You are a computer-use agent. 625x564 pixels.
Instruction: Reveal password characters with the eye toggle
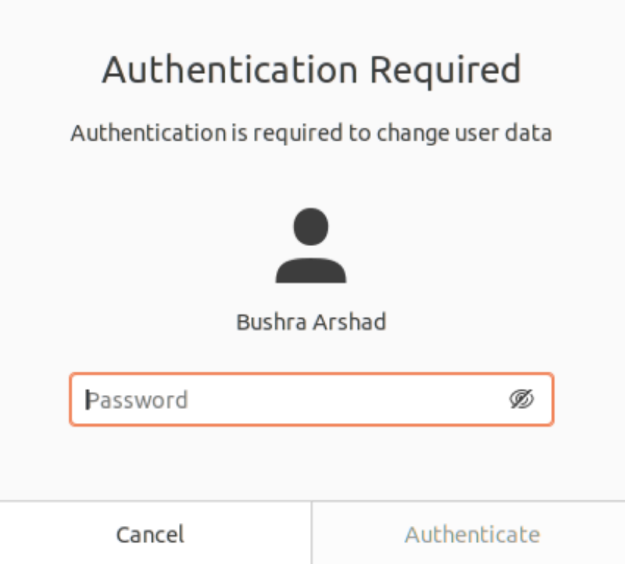tap(521, 400)
